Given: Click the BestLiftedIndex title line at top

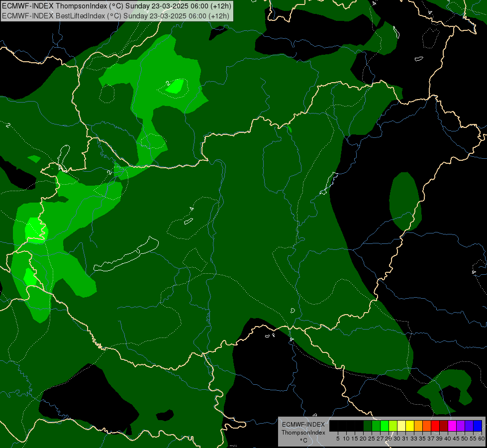Looking at the screenshot, I should (x=115, y=16).
